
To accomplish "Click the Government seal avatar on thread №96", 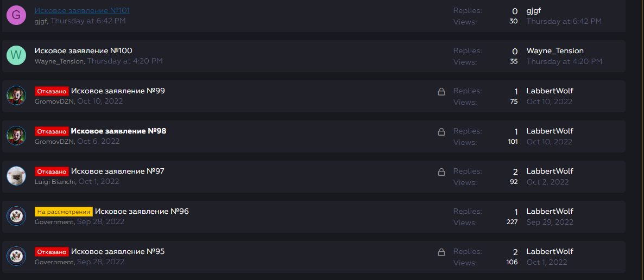I will click(16, 216).
